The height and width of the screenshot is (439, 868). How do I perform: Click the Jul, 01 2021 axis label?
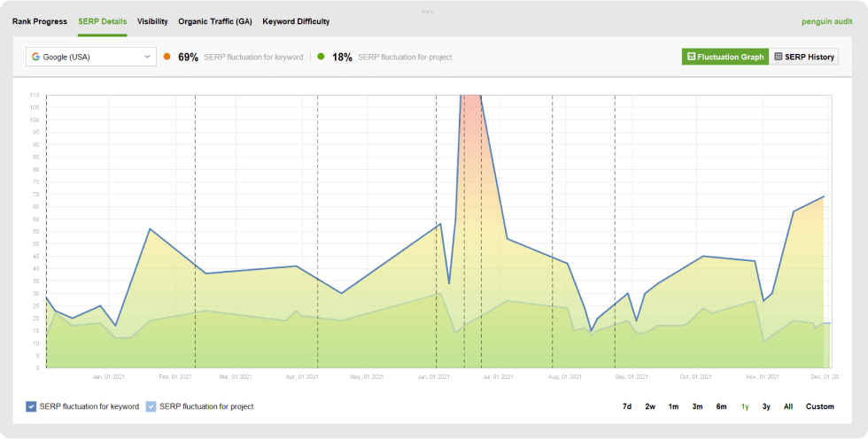point(498,377)
